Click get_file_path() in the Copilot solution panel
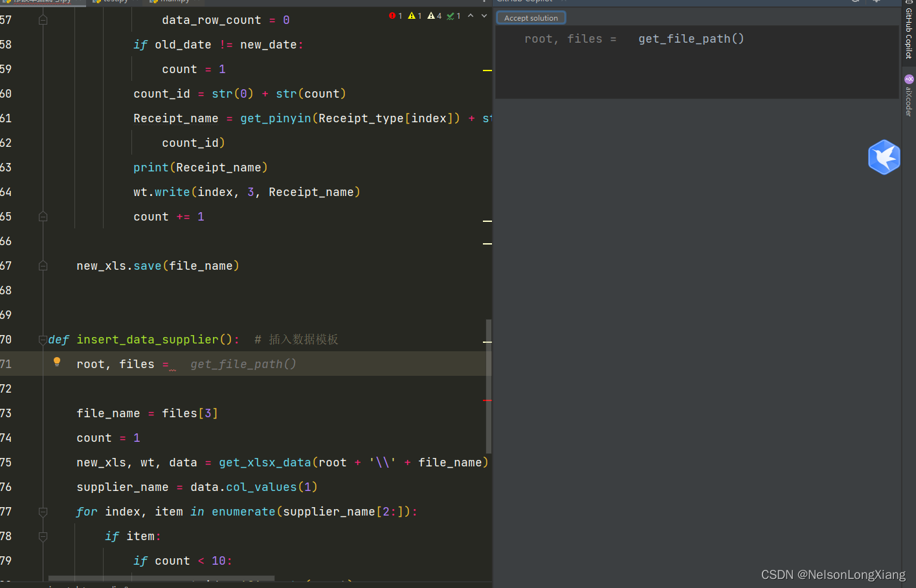Viewport: 916px width, 588px height. point(691,39)
